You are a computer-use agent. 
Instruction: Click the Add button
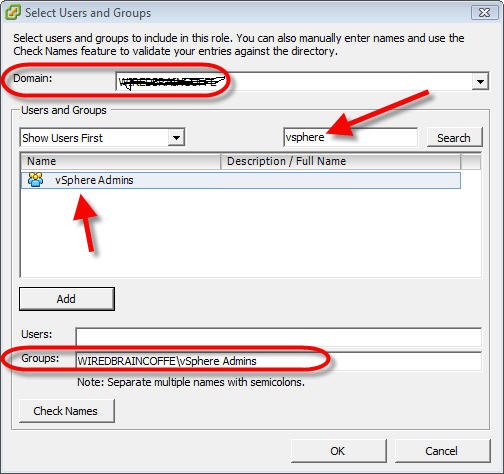point(67,299)
